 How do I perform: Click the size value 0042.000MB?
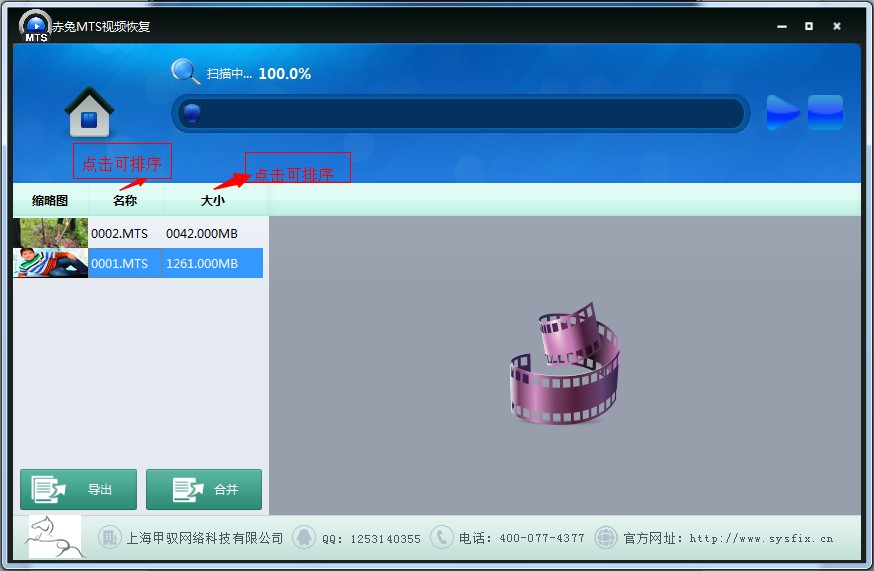(x=202, y=234)
